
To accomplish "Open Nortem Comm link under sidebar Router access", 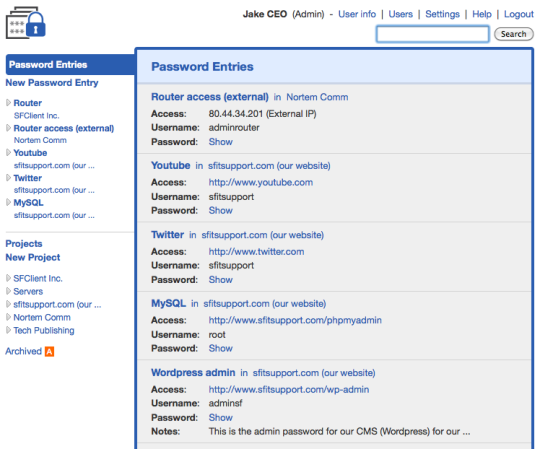I will [x=40, y=140].
